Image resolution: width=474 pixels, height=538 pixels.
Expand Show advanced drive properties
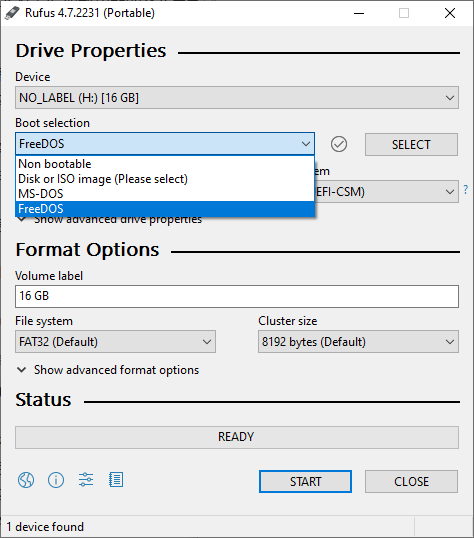pos(109,219)
